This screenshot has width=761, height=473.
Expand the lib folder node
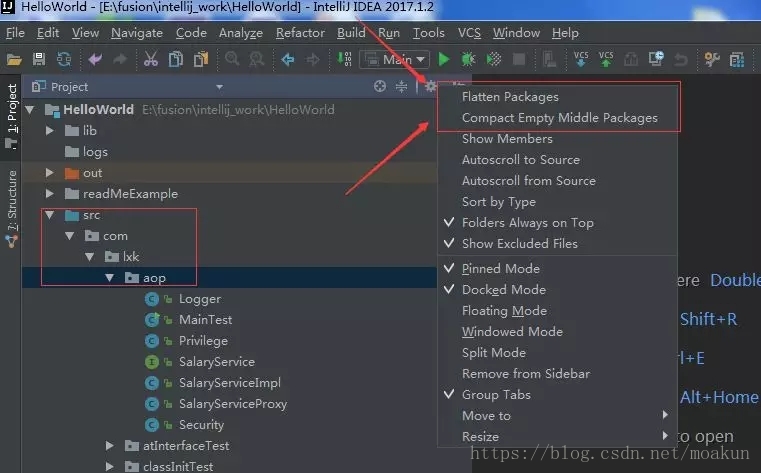click(x=50, y=130)
